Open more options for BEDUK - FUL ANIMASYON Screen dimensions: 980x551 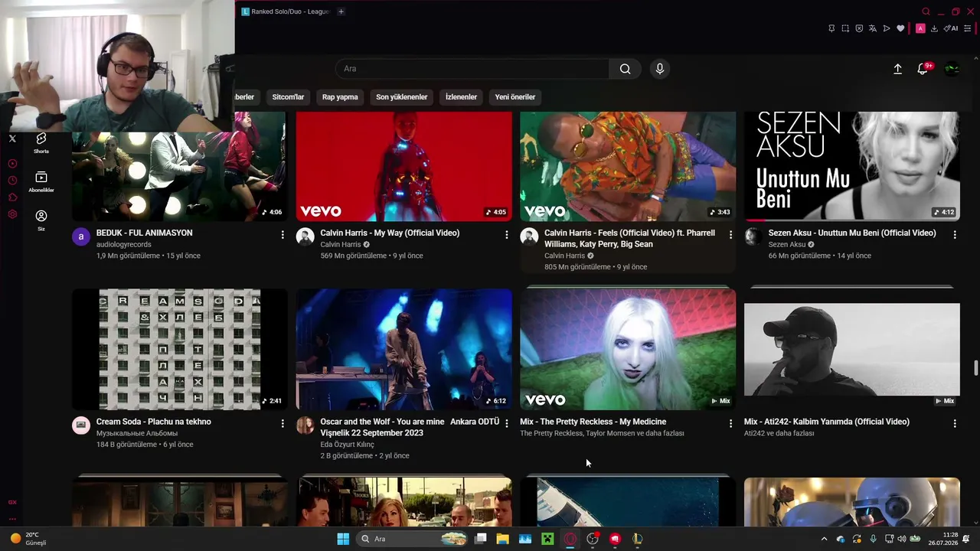[x=283, y=235]
